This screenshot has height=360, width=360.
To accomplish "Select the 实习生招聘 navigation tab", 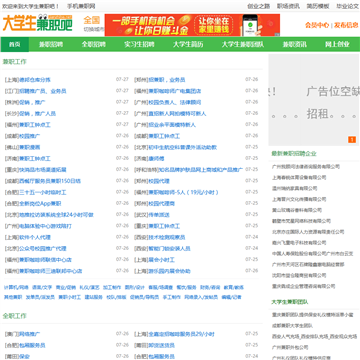I will tap(139, 44).
